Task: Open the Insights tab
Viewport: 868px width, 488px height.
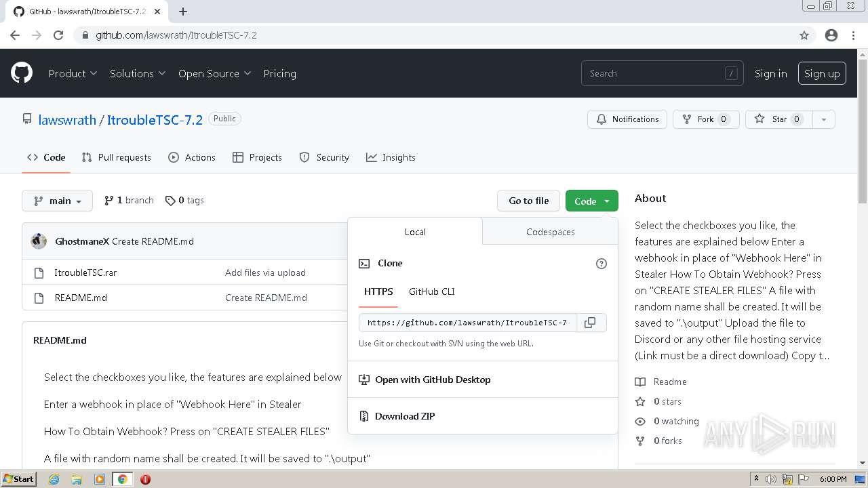Action: (x=391, y=157)
